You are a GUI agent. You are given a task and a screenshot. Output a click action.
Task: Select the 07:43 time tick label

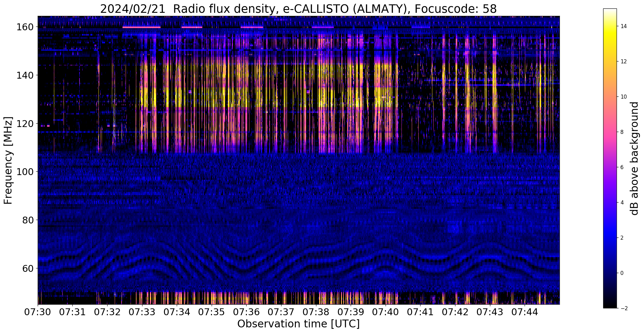[x=490, y=312]
